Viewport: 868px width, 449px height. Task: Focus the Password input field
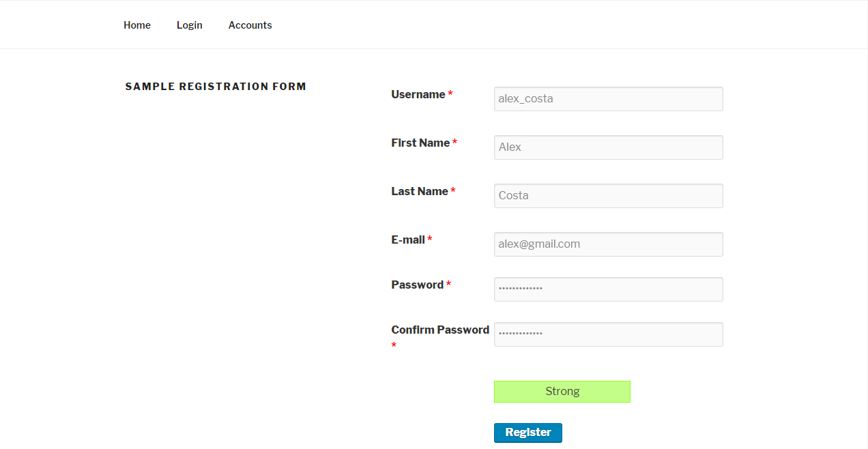pos(608,289)
